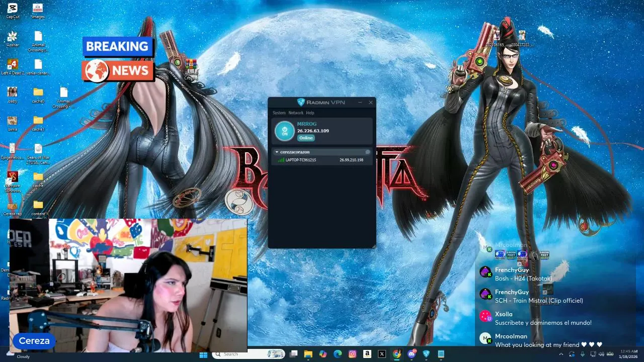644x362 pixels.
Task: Select the cache1 folder
Action: click(38, 123)
